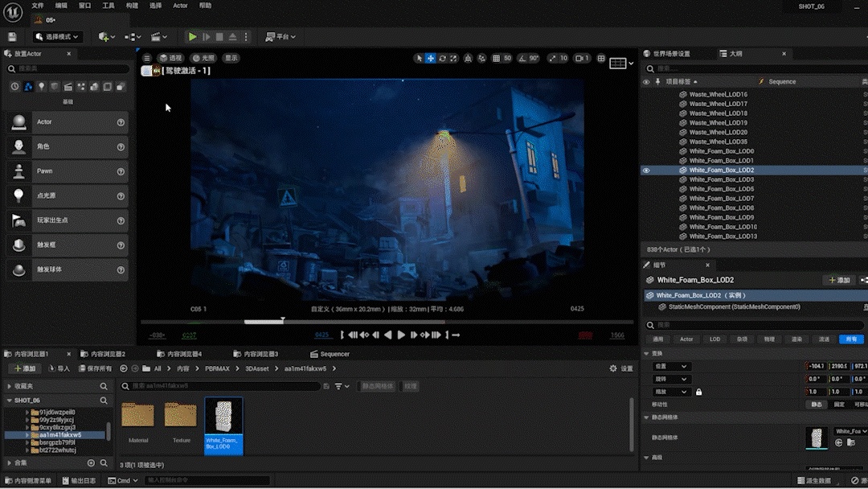Toggle grid snapping icon next to 50
This screenshot has height=489, width=868.
click(496, 58)
